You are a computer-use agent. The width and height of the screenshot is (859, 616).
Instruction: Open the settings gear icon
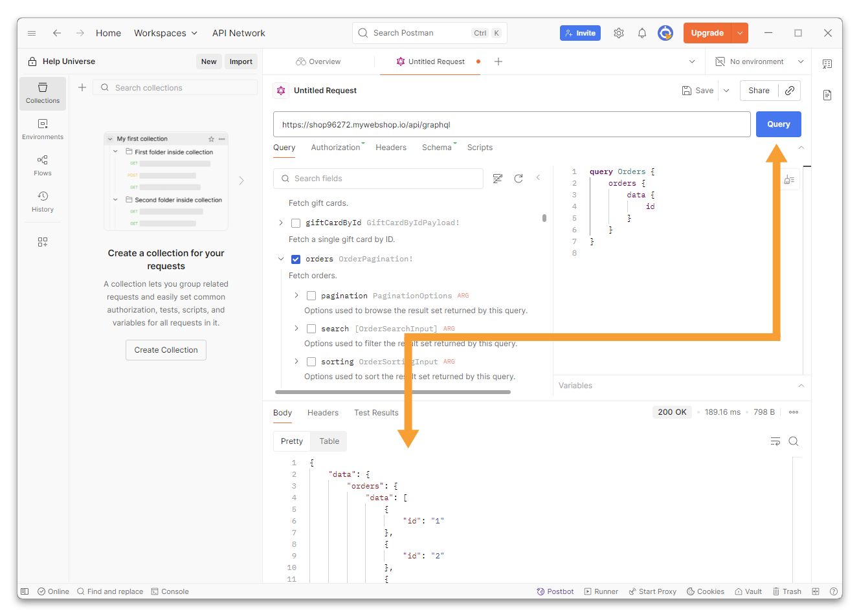(x=619, y=33)
